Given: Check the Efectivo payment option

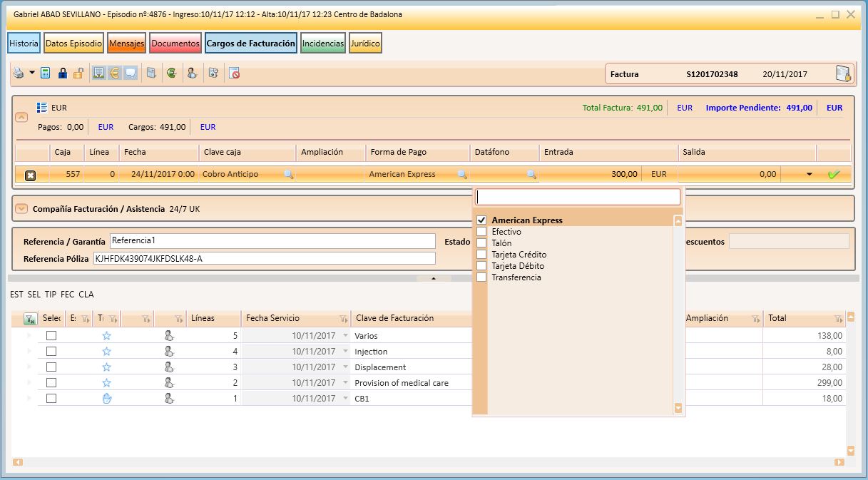Looking at the screenshot, I should (481, 232).
